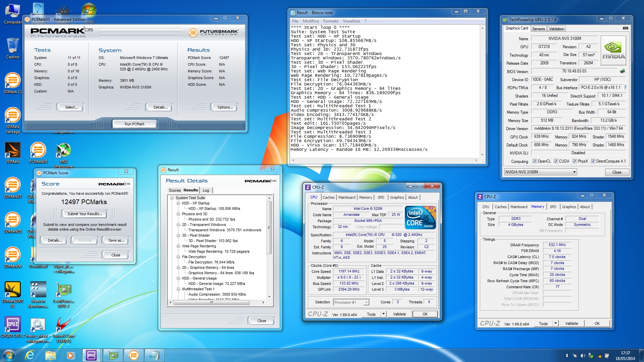Select the 3DMark03 desktop icon
The height and width of the screenshot is (362, 644).
[x=12, y=188]
